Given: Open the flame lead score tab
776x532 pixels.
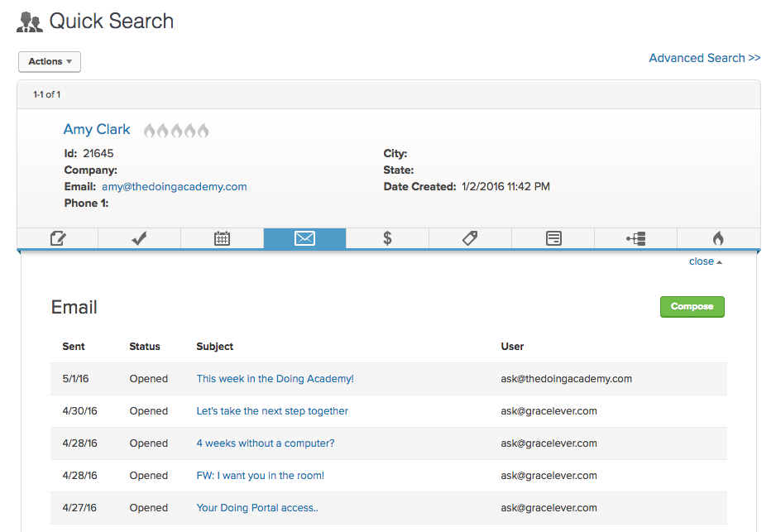Looking at the screenshot, I should tap(717, 238).
